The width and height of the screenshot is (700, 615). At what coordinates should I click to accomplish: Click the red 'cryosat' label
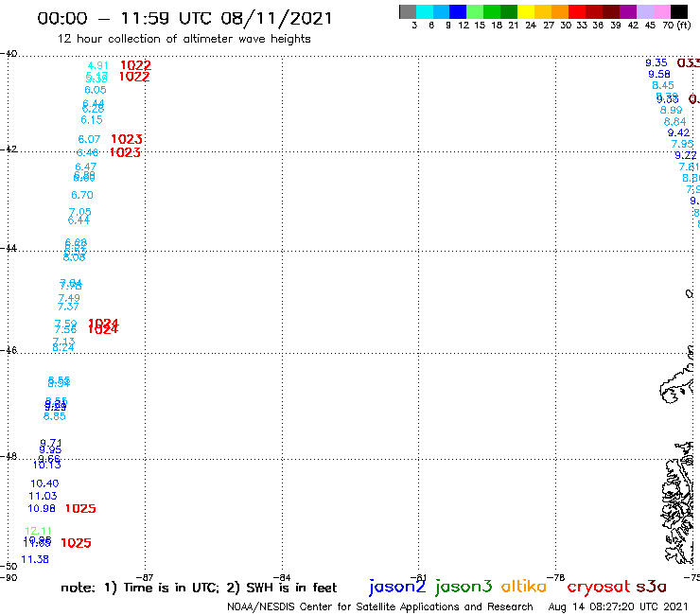[599, 588]
